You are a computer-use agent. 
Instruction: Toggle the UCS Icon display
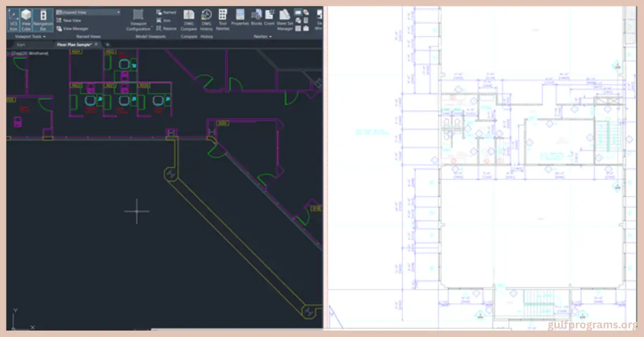click(13, 19)
